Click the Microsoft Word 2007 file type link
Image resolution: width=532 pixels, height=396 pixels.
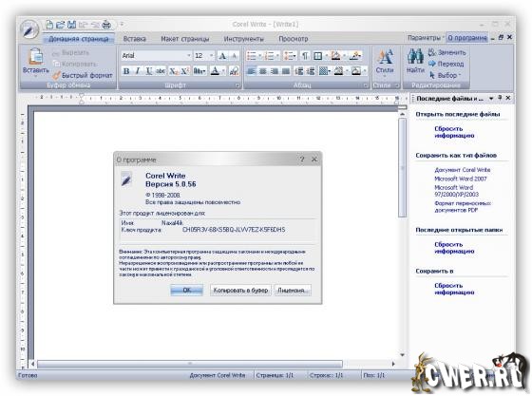click(x=461, y=179)
